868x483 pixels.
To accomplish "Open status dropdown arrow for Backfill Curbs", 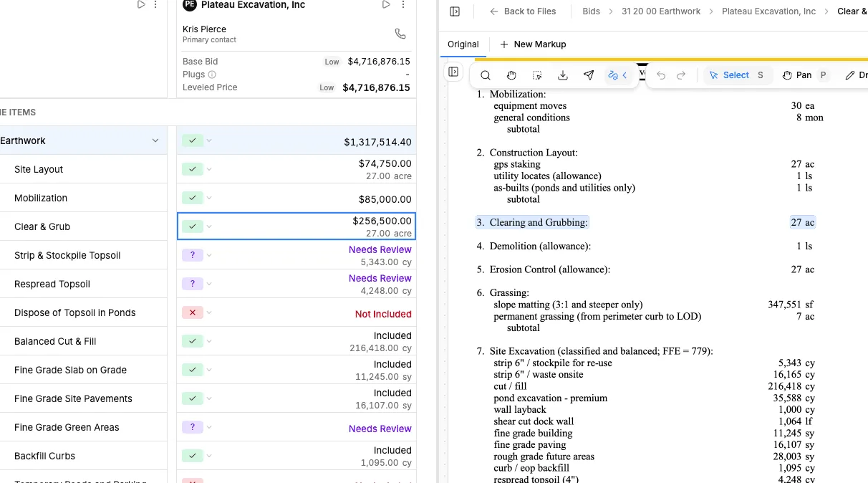I will pyautogui.click(x=209, y=456).
